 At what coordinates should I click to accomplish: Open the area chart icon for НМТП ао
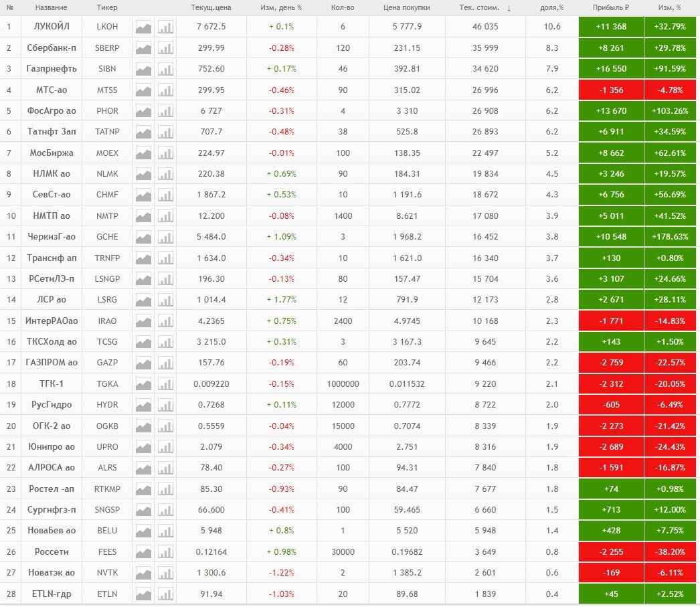pyautogui.click(x=143, y=216)
